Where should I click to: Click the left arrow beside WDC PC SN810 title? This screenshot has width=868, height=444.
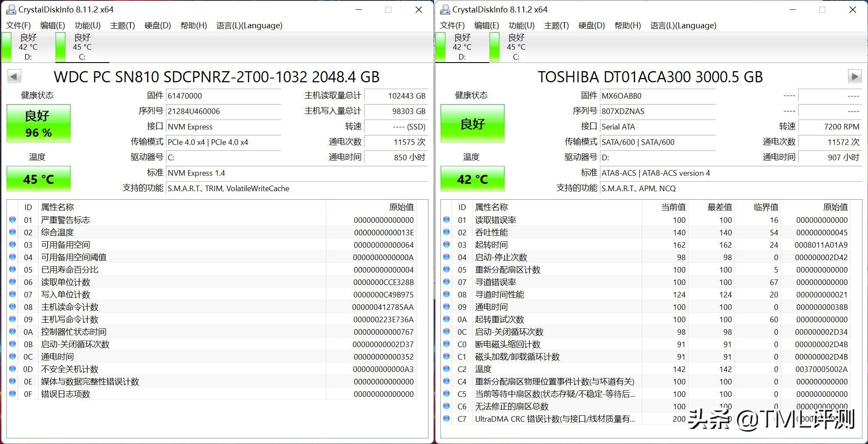(13, 76)
